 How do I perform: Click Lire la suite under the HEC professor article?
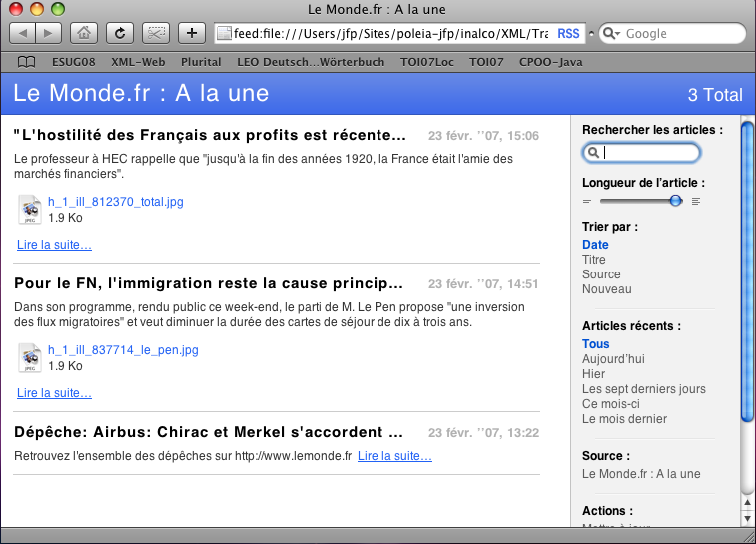pos(55,245)
